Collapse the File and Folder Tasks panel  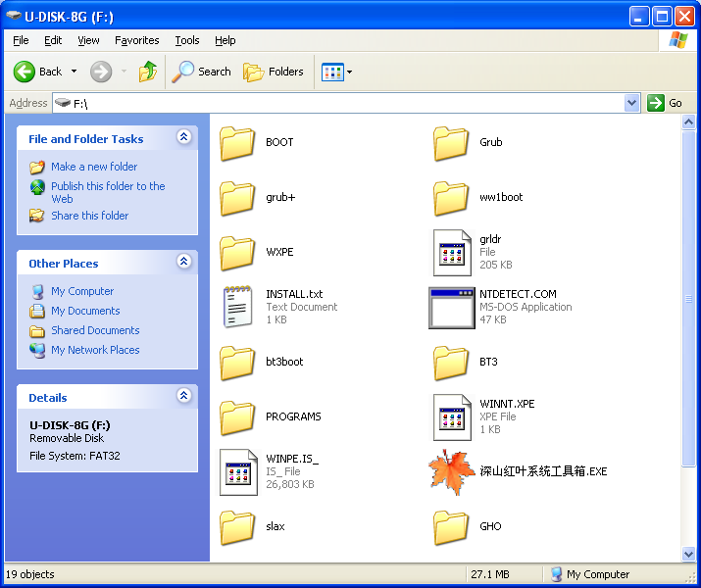coord(183,137)
